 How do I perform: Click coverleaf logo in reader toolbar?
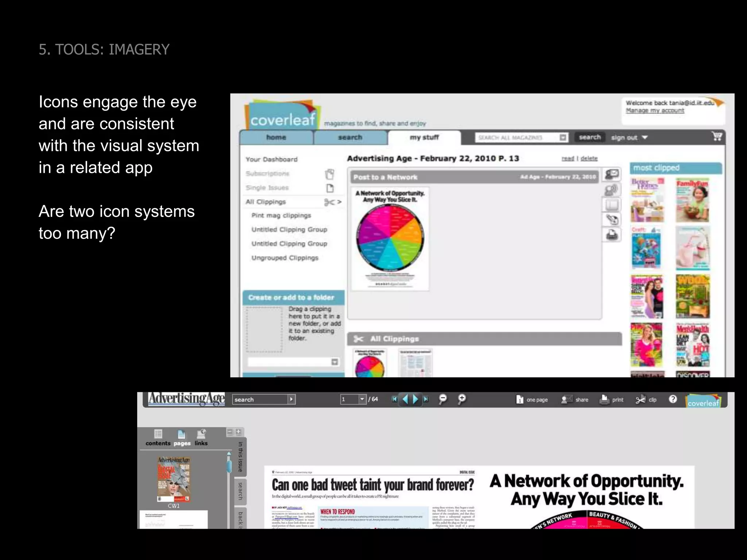pos(703,400)
